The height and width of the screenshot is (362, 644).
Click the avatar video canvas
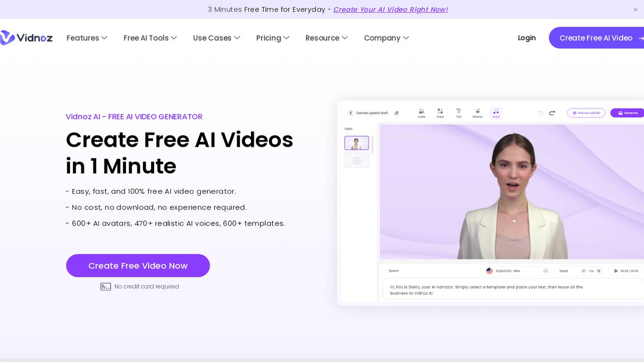(x=512, y=192)
